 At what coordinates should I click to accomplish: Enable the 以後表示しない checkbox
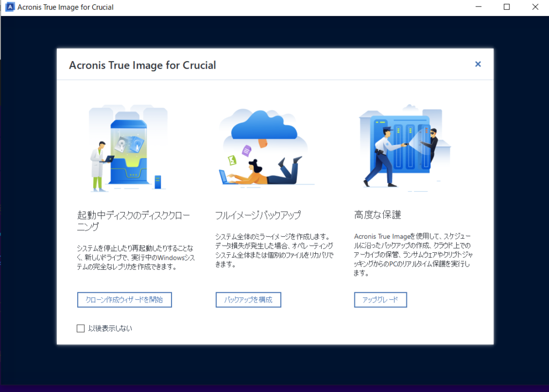tap(80, 328)
